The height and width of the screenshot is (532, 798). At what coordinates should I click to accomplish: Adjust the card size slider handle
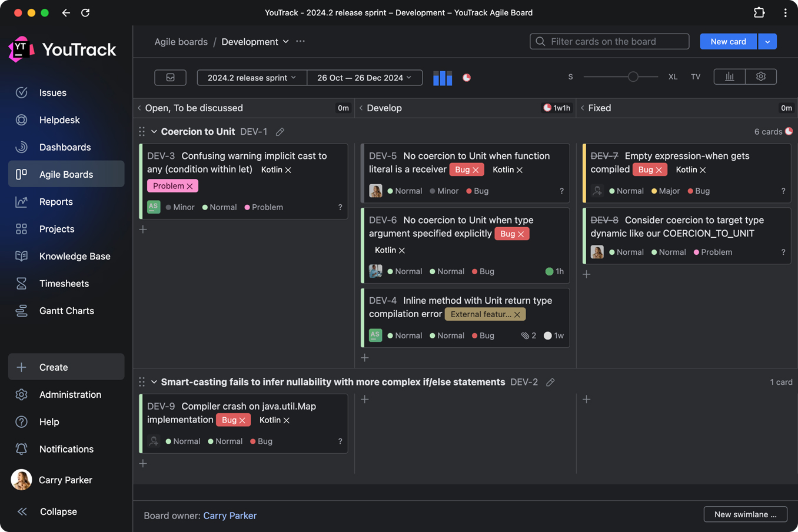click(x=633, y=77)
